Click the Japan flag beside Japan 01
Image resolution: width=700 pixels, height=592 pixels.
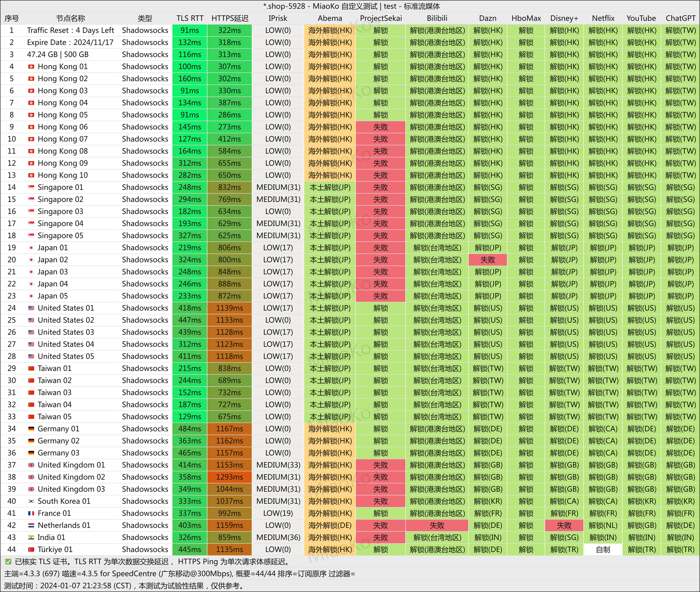point(31,248)
